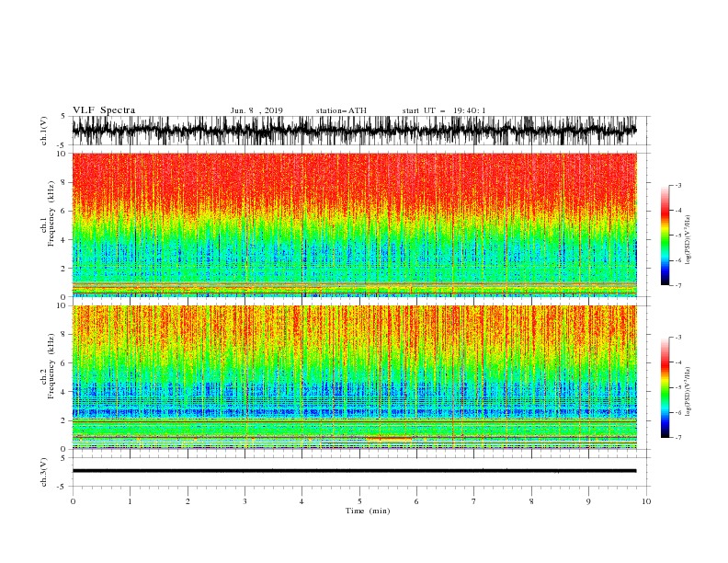728x563 pixels.
Task: Click the ch.1 PSD color bar
Action: pyautogui.click(x=665, y=236)
